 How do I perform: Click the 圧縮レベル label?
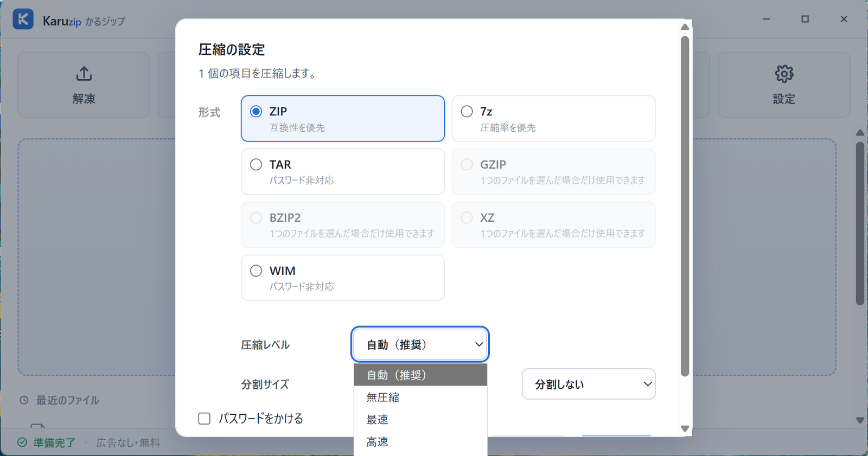click(x=265, y=345)
